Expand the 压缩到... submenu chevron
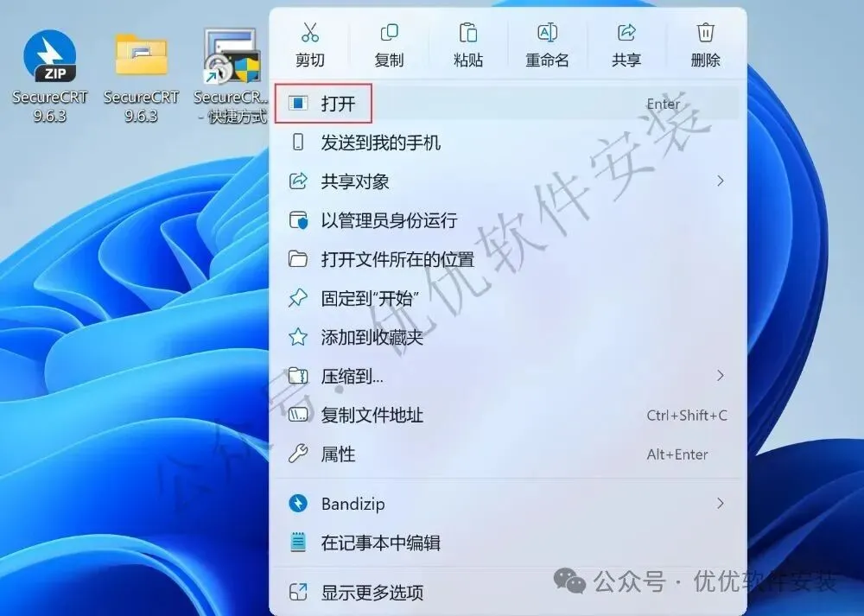The width and height of the screenshot is (864, 616). 721,376
